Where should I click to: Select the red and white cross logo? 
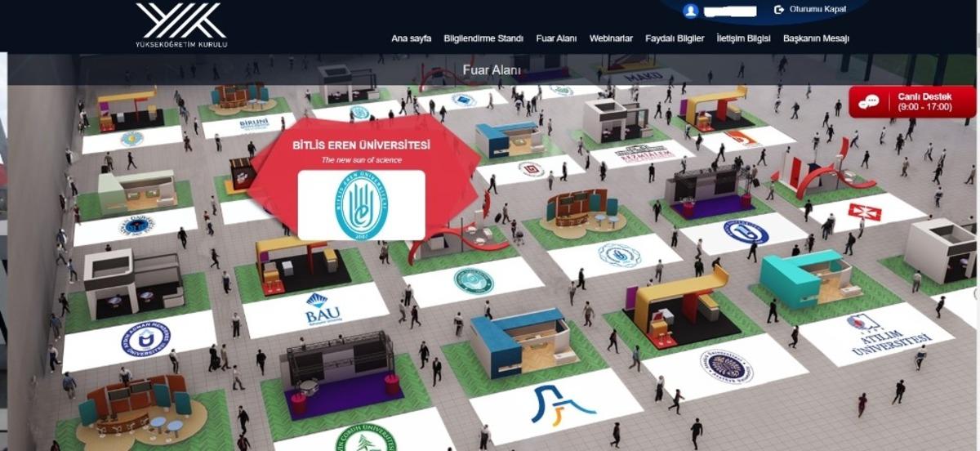point(865,212)
